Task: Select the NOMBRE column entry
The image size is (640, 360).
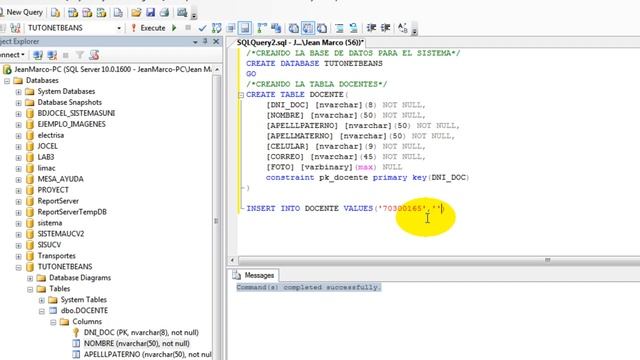Action: click(x=136, y=344)
